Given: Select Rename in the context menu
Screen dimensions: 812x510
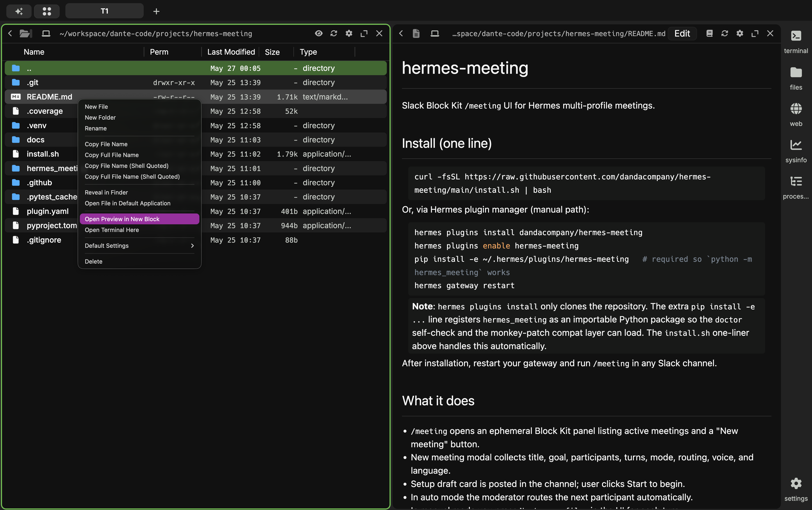Looking at the screenshot, I should click(x=140, y=128).
